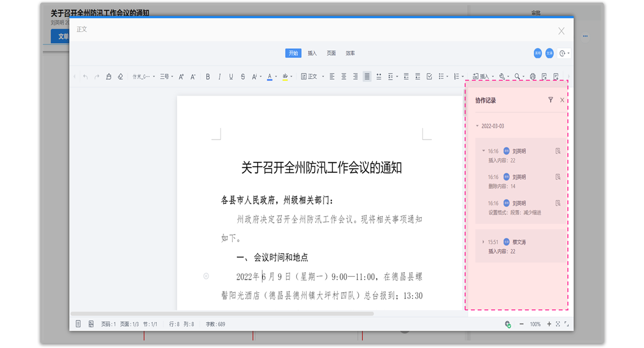Screen dimensions: 644x348
Task: Decrease paragraph indent
Action: 406,76
